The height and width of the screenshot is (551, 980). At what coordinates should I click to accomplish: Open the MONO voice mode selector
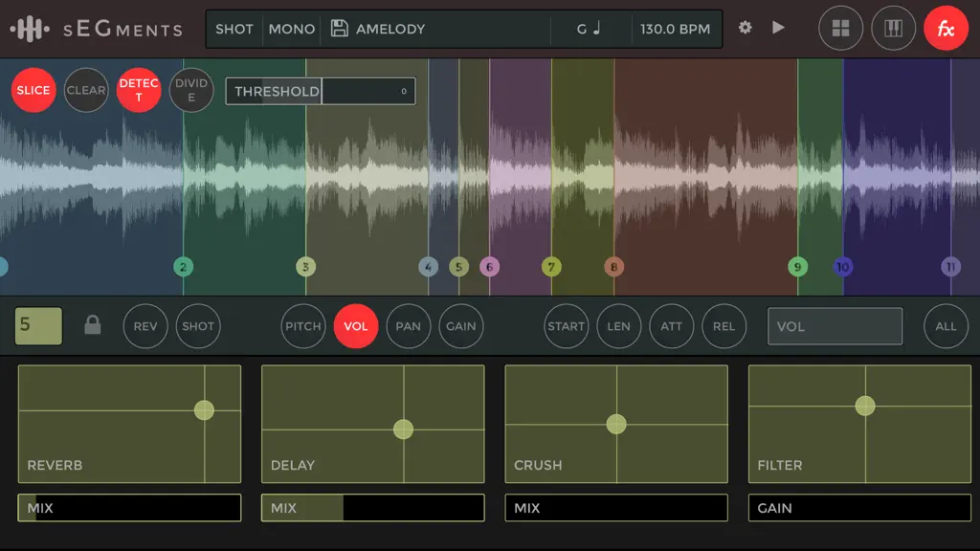291,29
